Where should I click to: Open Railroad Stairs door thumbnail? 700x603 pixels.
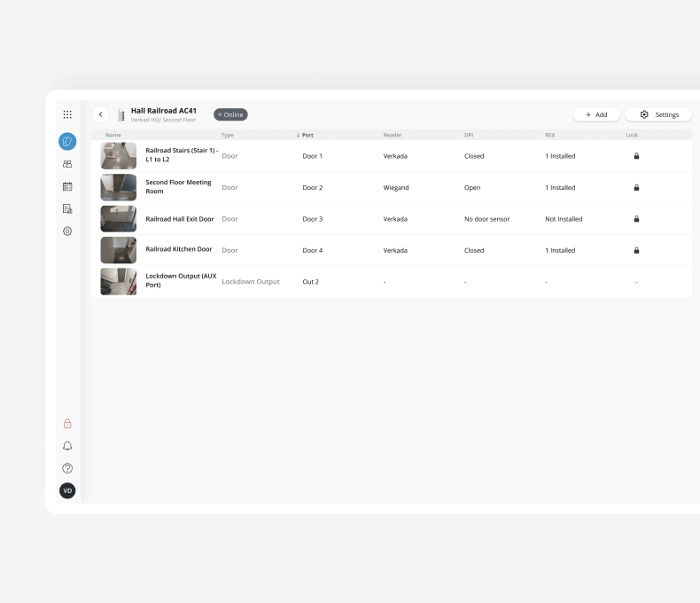[x=119, y=156]
